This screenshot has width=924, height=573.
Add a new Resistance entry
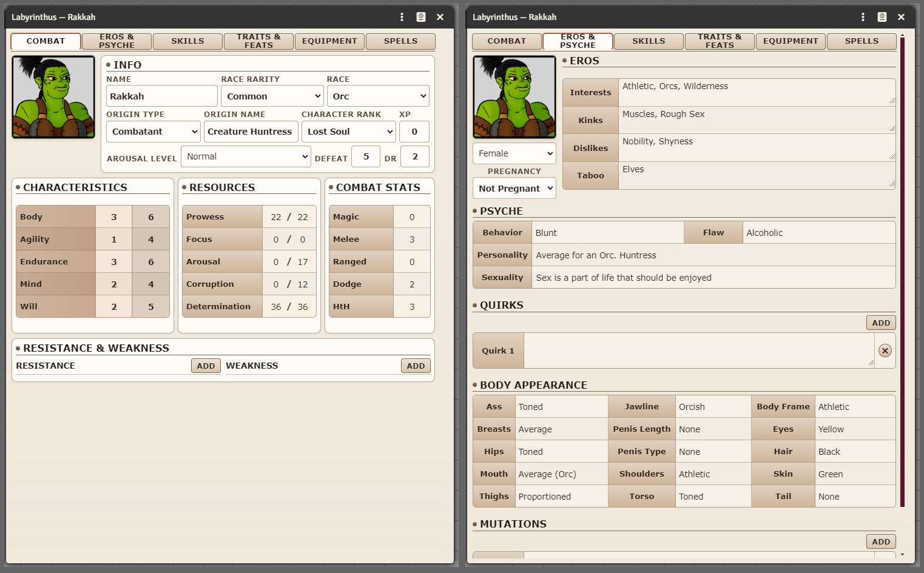(x=206, y=366)
